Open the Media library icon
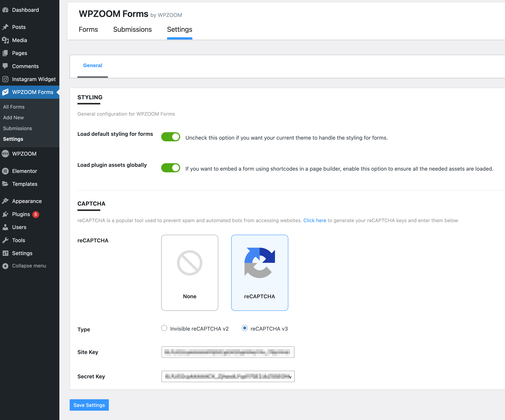505x420 pixels. pyautogui.click(x=6, y=40)
